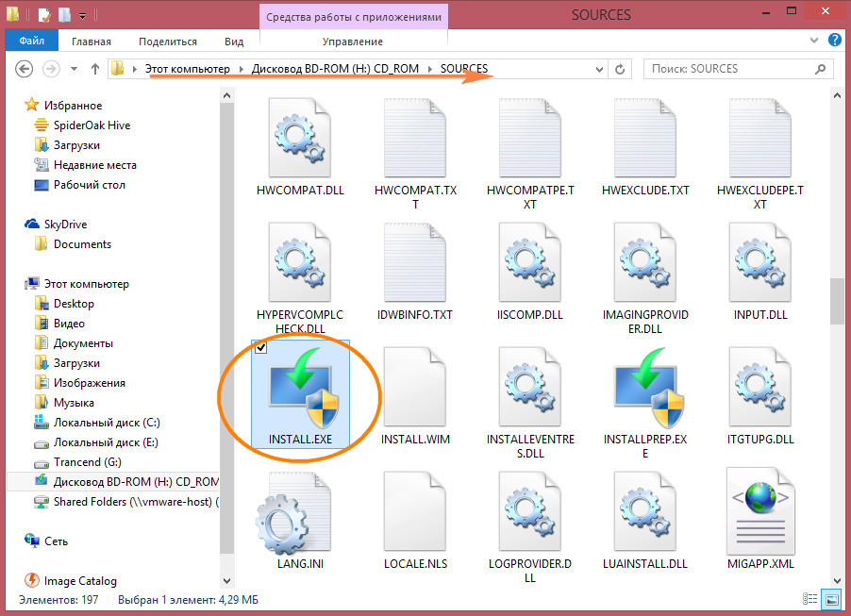Click navigation pane scroll down arrow

pos(226,581)
